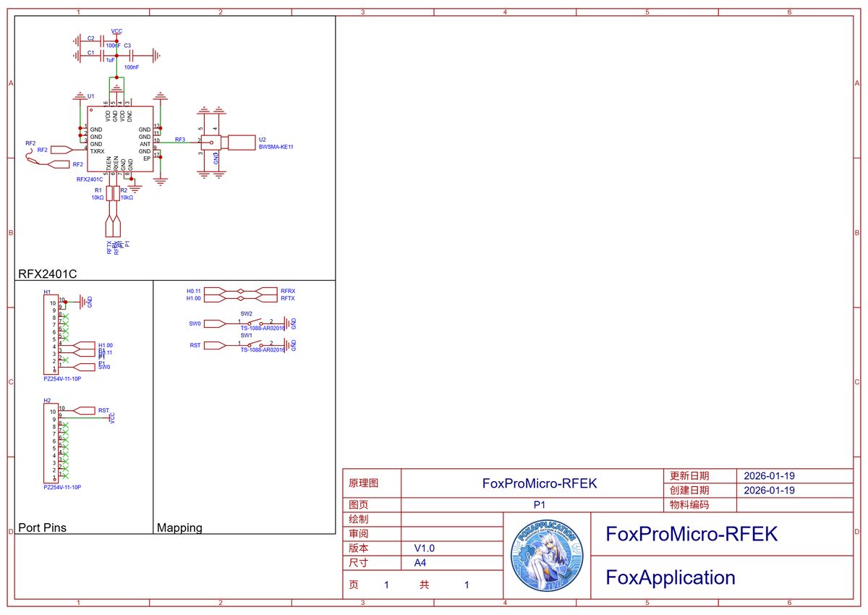Select capacitor C3 symbol
Screen dimensions: 868x615
pyautogui.click(x=132, y=56)
